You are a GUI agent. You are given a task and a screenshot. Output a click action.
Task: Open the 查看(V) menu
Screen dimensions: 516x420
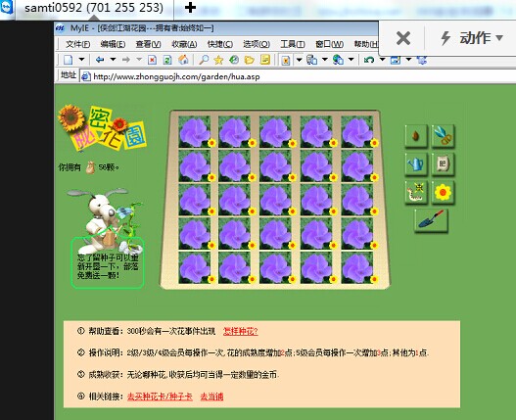pyautogui.click(x=149, y=44)
